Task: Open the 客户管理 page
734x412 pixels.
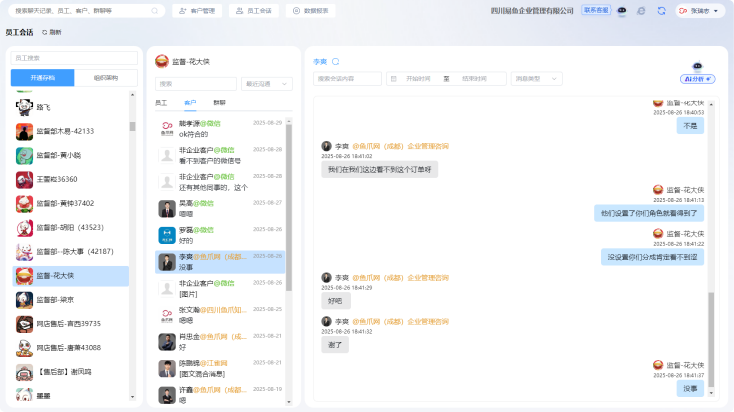Action: click(196, 10)
